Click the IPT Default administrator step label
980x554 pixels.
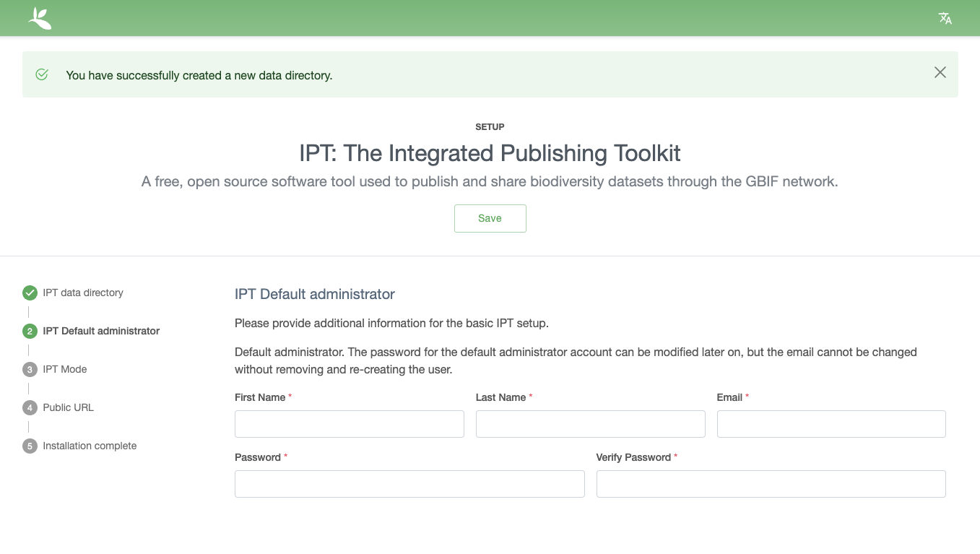point(101,331)
